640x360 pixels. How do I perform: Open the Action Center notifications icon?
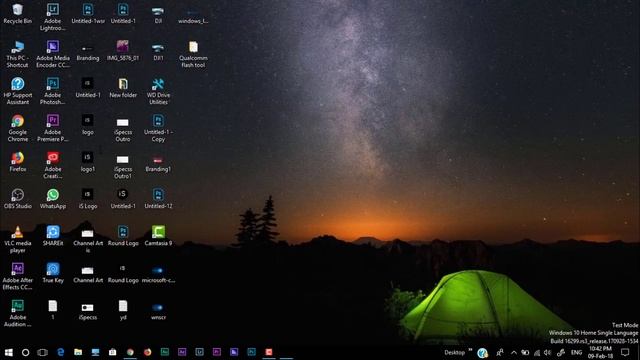(625, 352)
